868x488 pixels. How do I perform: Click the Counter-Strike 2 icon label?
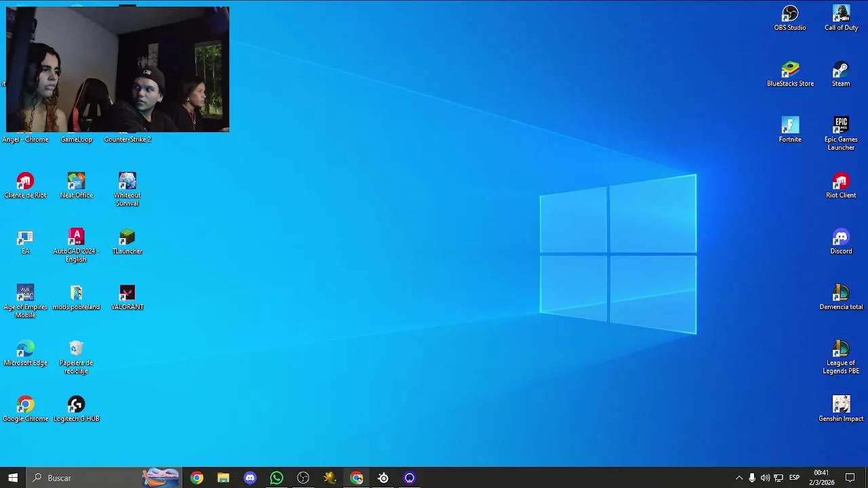coord(127,140)
